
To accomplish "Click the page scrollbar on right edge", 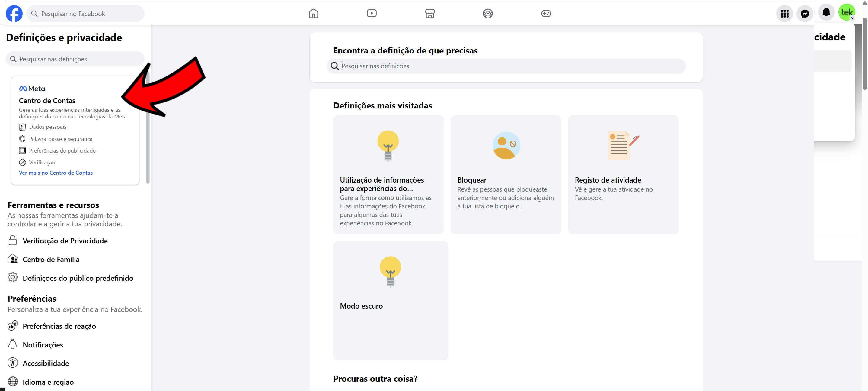I will coord(865,54).
